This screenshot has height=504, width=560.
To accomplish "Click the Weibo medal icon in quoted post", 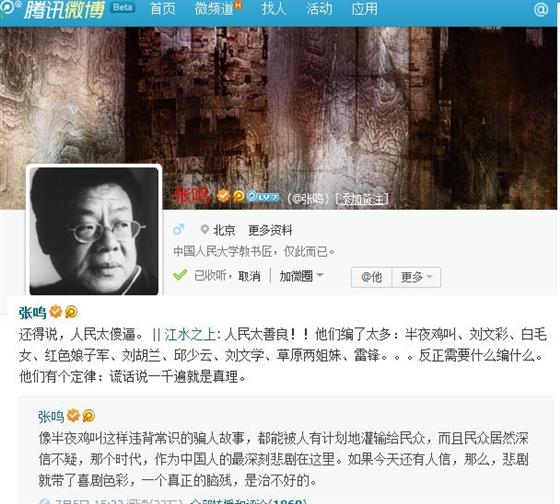I will [x=89, y=415].
